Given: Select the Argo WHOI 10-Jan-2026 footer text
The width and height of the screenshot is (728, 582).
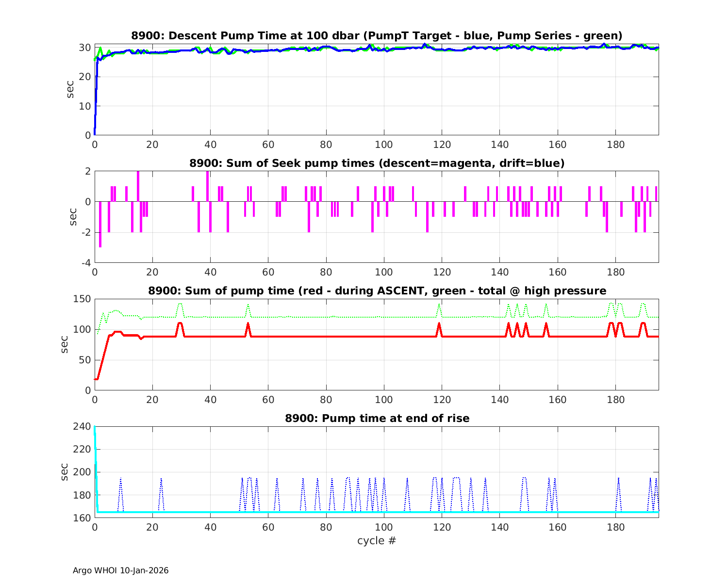Looking at the screenshot, I should tap(120, 570).
